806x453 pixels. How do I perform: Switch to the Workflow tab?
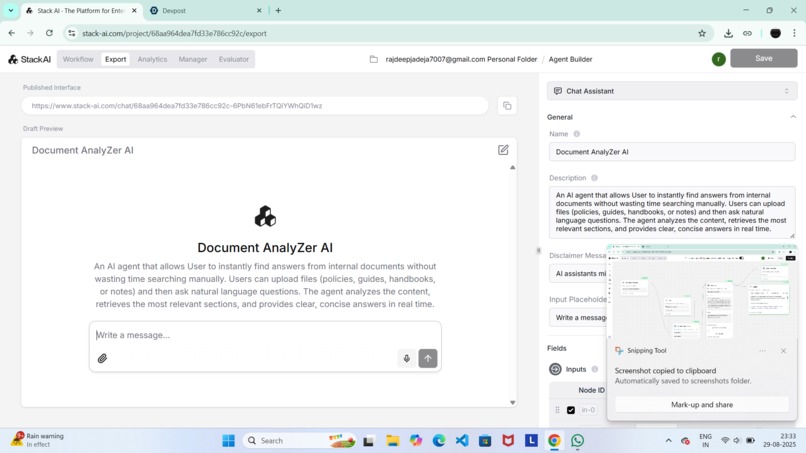point(78,59)
